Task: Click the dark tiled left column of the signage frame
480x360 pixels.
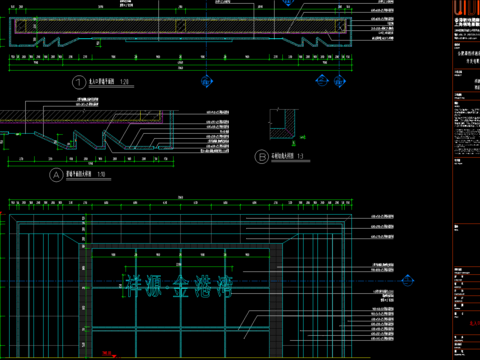Action: tap(85, 300)
